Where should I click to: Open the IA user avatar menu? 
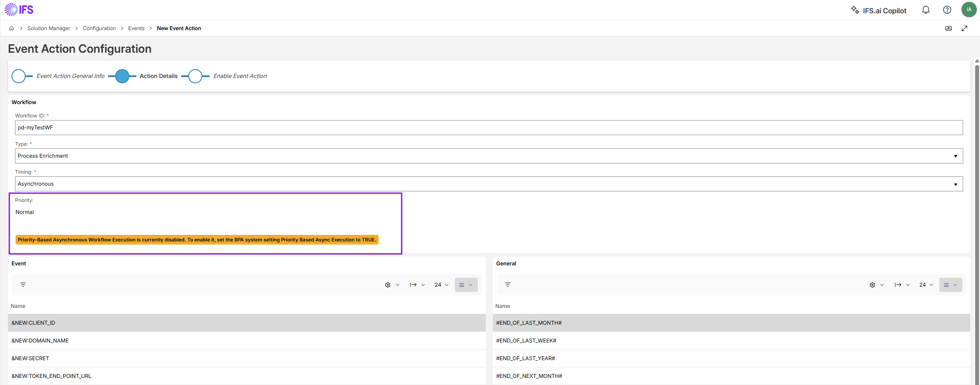coord(969,9)
